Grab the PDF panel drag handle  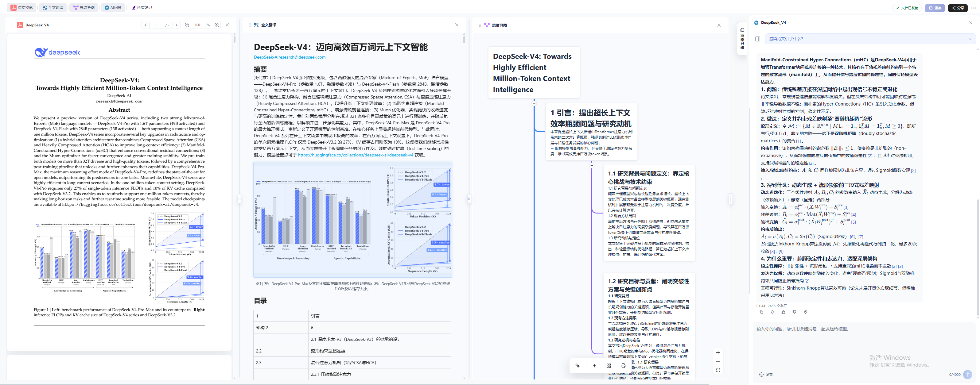point(13,25)
